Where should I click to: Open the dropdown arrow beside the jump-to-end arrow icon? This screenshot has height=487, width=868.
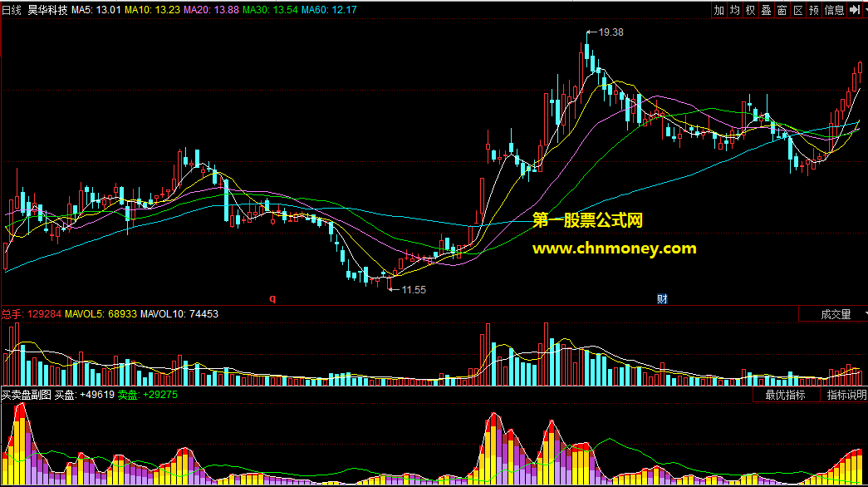866,10
